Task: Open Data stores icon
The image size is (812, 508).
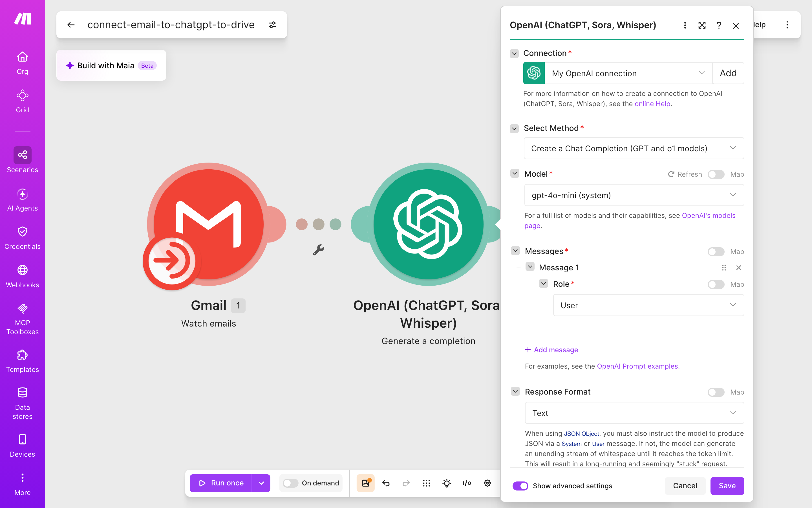Action: tap(23, 392)
